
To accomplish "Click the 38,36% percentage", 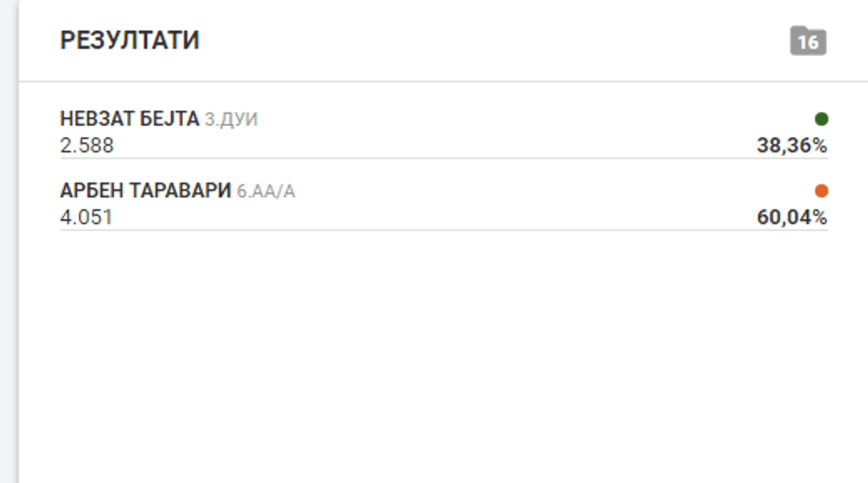I will [791, 145].
